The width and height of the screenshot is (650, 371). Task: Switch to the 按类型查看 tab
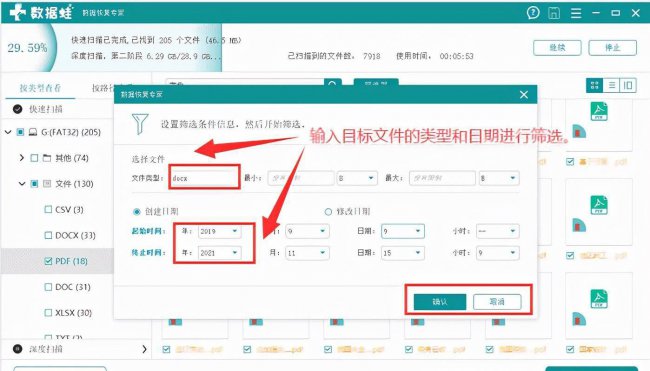point(40,88)
